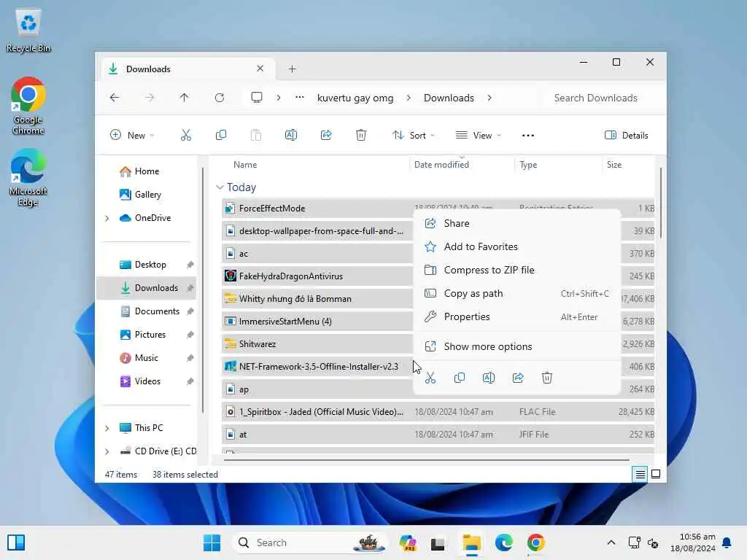Open File Explorer from the taskbar
Viewport: 747px width, 560px height.
472,542
